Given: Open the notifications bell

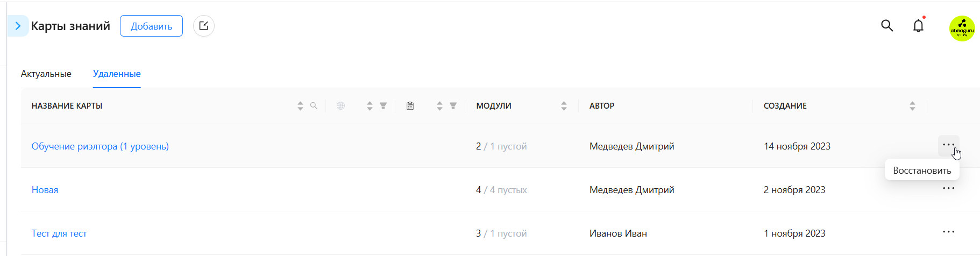Looking at the screenshot, I should click(918, 26).
